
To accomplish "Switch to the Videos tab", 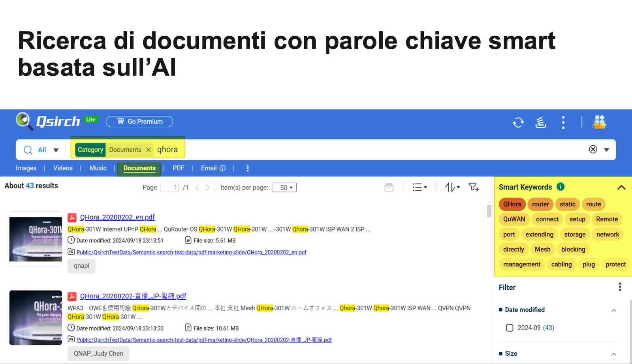I will click(x=63, y=168).
